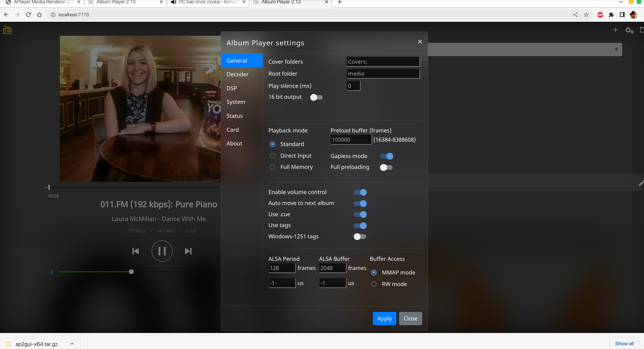Open the browser tab search chevron

pos(621,2)
